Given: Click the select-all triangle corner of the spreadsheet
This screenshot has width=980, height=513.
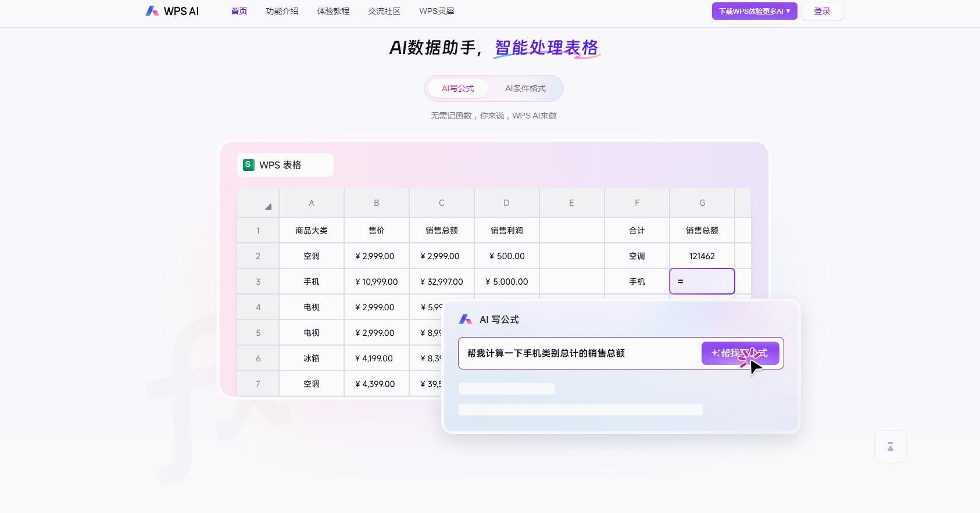Looking at the screenshot, I should [267, 206].
